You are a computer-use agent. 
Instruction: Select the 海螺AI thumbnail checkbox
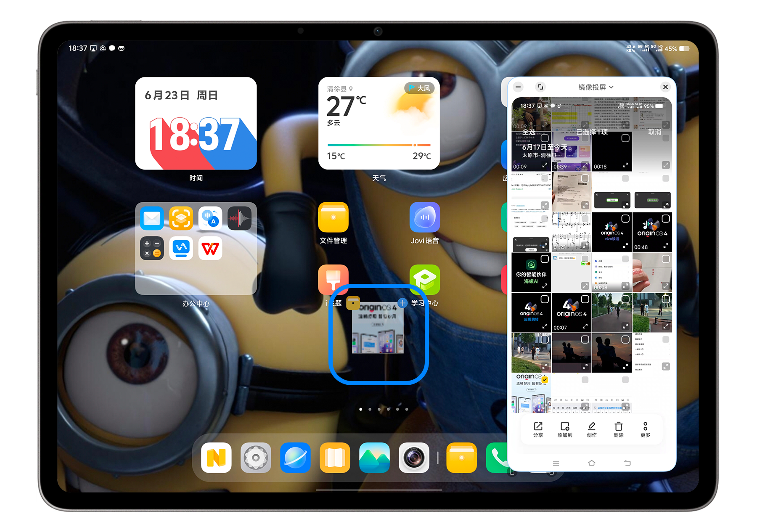pyautogui.click(x=545, y=259)
